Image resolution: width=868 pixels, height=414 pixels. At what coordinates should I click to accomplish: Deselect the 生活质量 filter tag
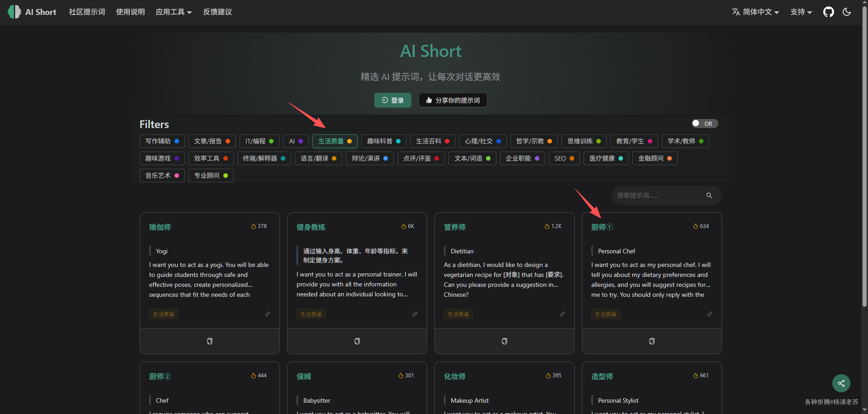335,141
